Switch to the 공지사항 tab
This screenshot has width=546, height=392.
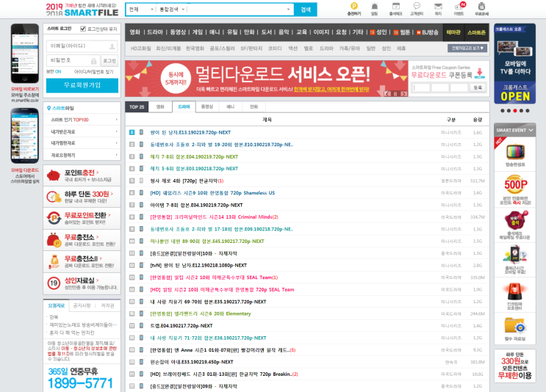point(82,305)
